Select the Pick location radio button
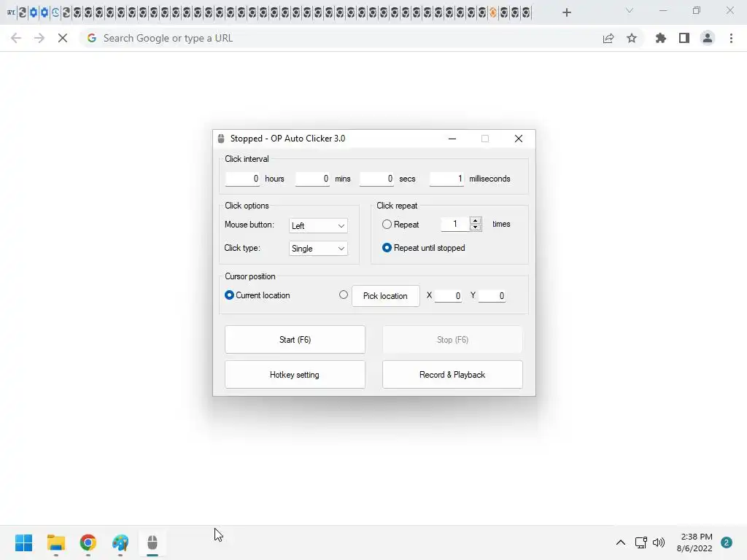The image size is (747, 560). (x=344, y=295)
